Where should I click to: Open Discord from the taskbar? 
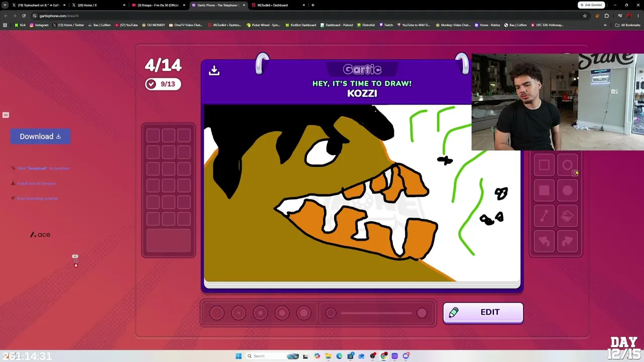pyautogui.click(x=406, y=356)
